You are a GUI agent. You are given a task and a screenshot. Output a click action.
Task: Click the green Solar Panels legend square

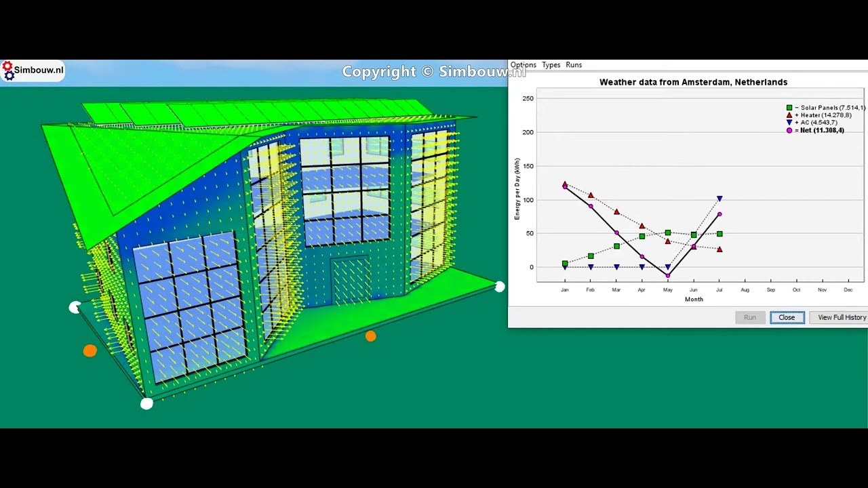tap(789, 108)
